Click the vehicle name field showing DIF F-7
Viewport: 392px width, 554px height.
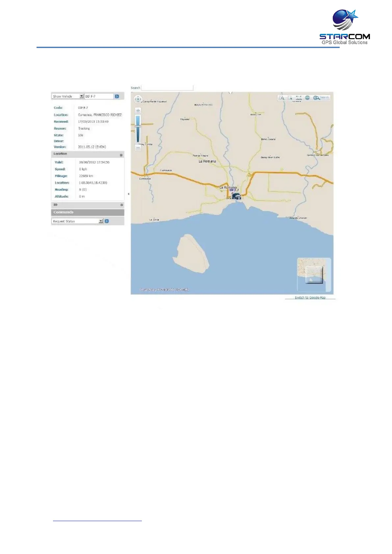point(99,96)
